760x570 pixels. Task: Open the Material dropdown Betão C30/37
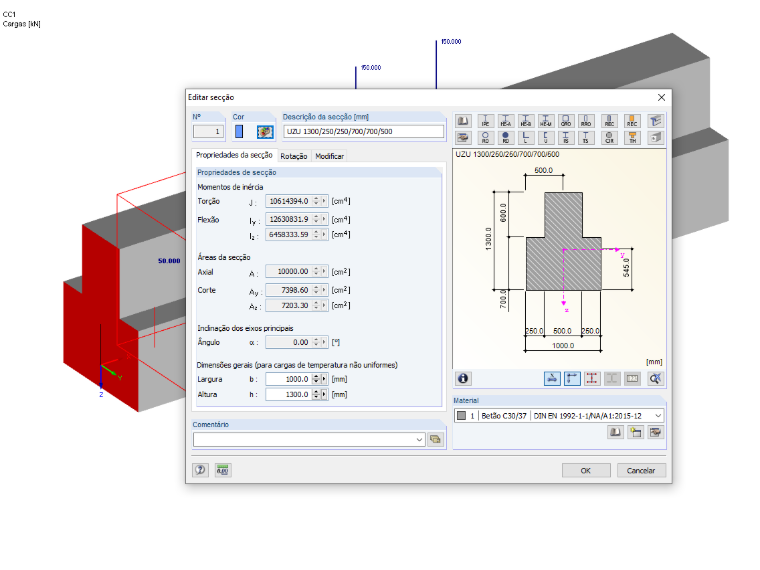pyautogui.click(x=559, y=416)
